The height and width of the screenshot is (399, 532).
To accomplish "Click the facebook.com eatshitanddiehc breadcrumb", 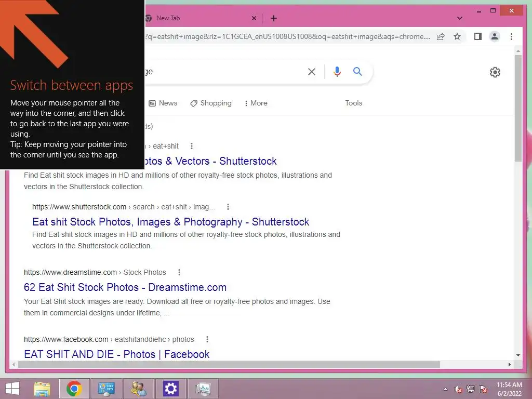I will click(x=109, y=339).
